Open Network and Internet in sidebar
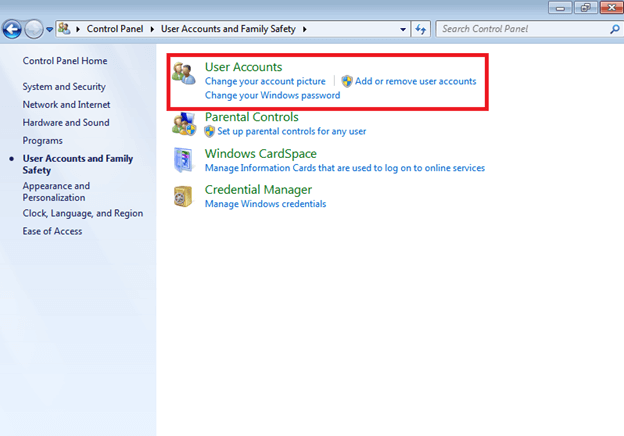 66,105
